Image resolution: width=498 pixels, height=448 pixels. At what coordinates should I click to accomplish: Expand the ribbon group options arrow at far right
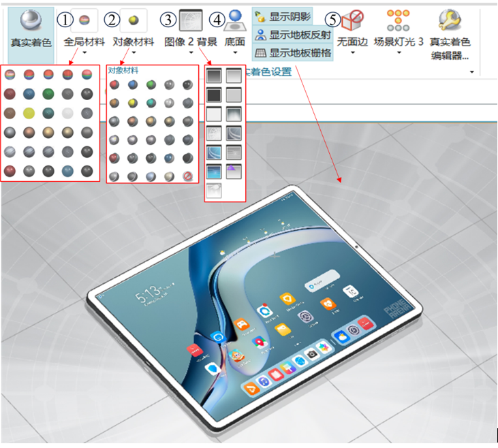(471, 72)
